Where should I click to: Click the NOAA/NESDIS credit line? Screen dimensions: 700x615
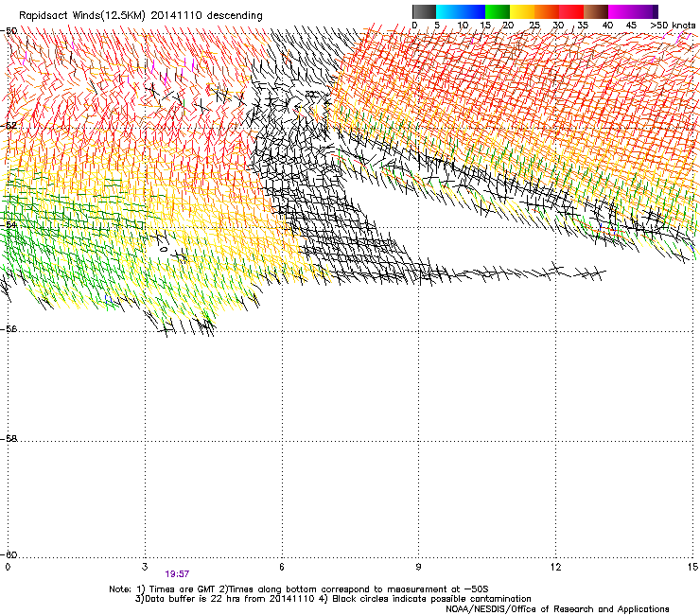pos(557,609)
